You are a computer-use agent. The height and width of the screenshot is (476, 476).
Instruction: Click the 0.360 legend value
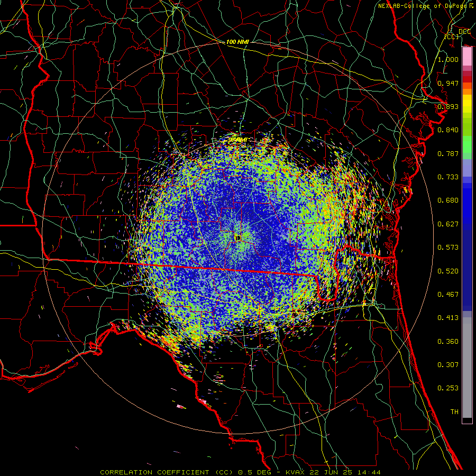coord(448,342)
